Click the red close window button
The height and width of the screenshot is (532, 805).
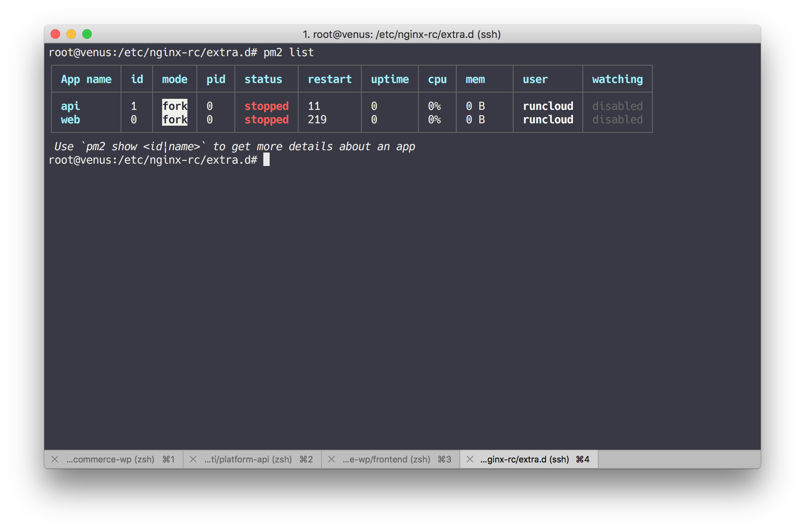click(55, 34)
